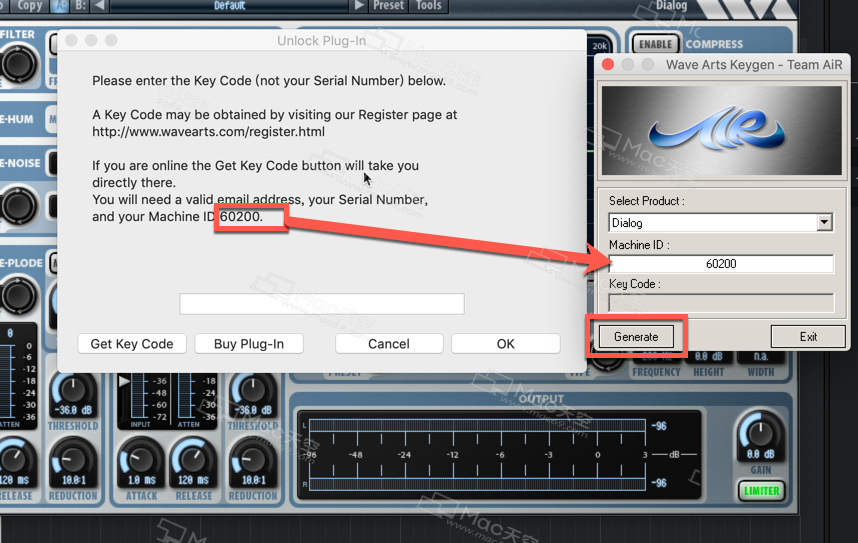Click the key code input field in Unlock dialog
This screenshot has height=543, width=858.
pyautogui.click(x=322, y=304)
